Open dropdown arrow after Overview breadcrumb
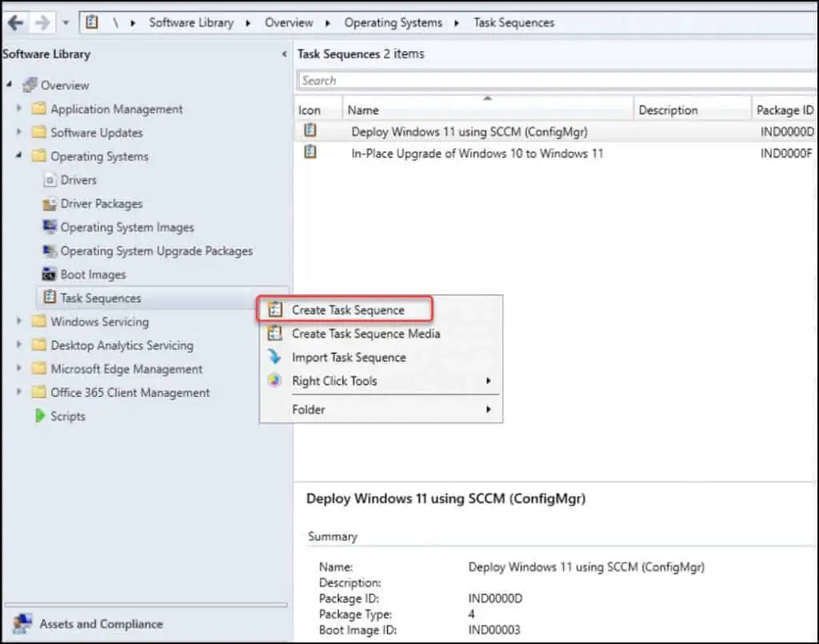 click(x=327, y=23)
